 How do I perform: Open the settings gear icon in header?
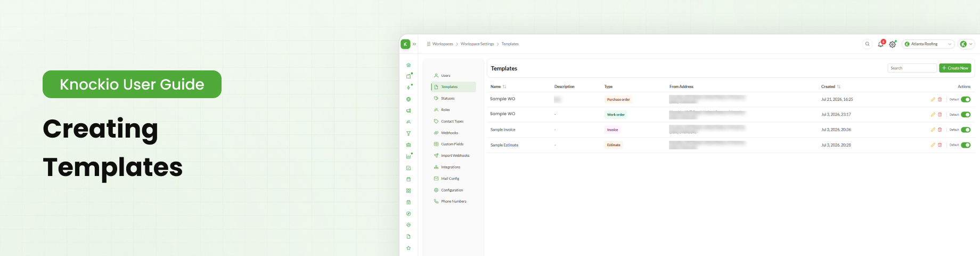[893, 44]
